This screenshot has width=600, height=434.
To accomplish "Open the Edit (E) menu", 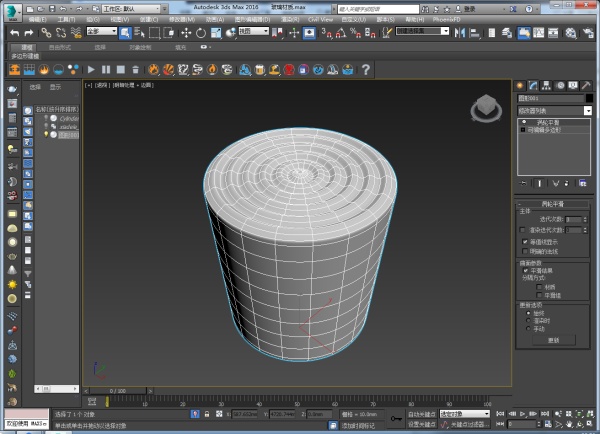I will [x=38, y=19].
